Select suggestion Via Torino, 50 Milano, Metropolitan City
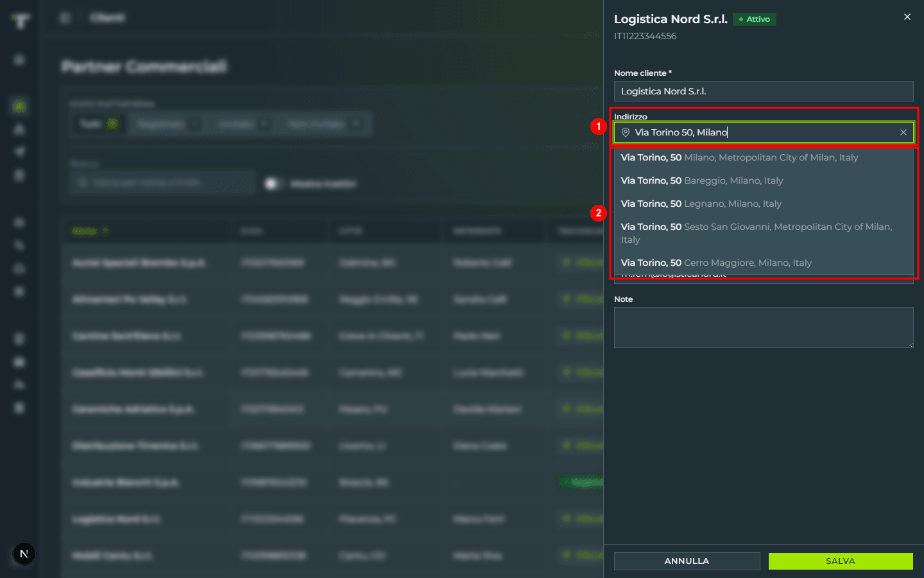 (x=764, y=157)
